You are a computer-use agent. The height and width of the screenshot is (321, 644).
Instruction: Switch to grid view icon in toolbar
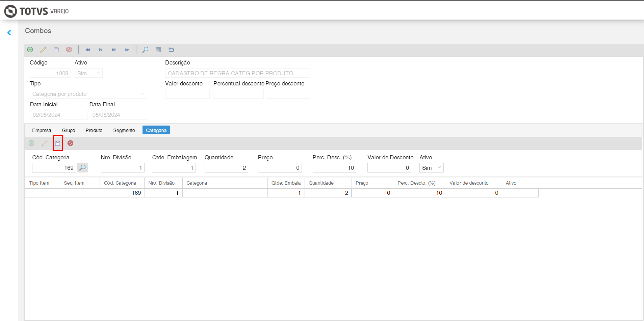click(x=158, y=50)
